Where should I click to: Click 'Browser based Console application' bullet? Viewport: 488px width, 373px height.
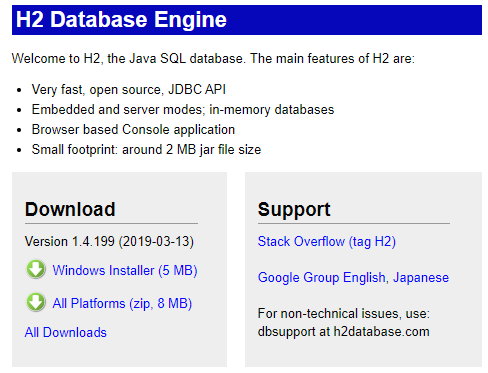(133, 130)
